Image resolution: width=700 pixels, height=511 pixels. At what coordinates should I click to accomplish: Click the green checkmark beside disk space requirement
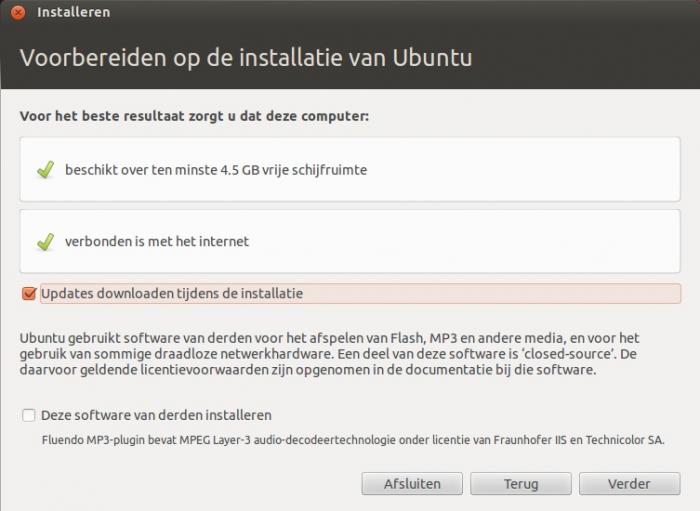[46, 170]
